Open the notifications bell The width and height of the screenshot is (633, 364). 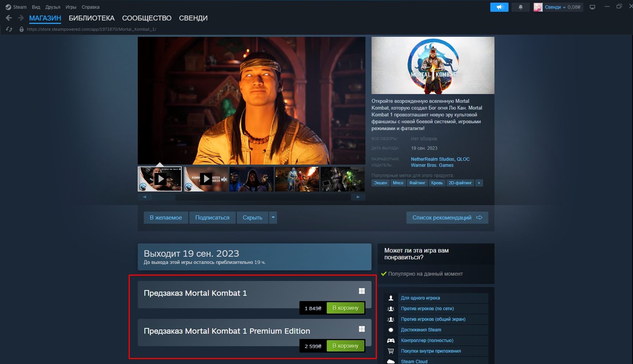point(521,7)
